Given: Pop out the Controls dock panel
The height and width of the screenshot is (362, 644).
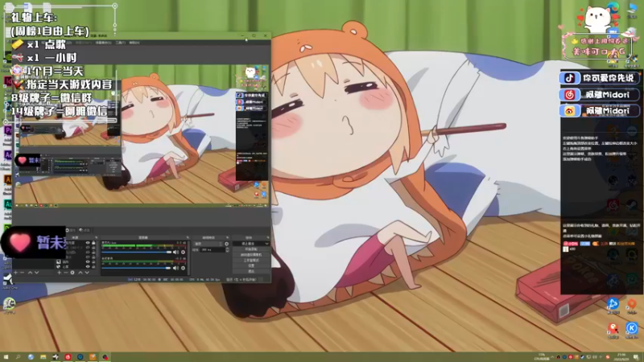Looking at the screenshot, I should tap(269, 237).
